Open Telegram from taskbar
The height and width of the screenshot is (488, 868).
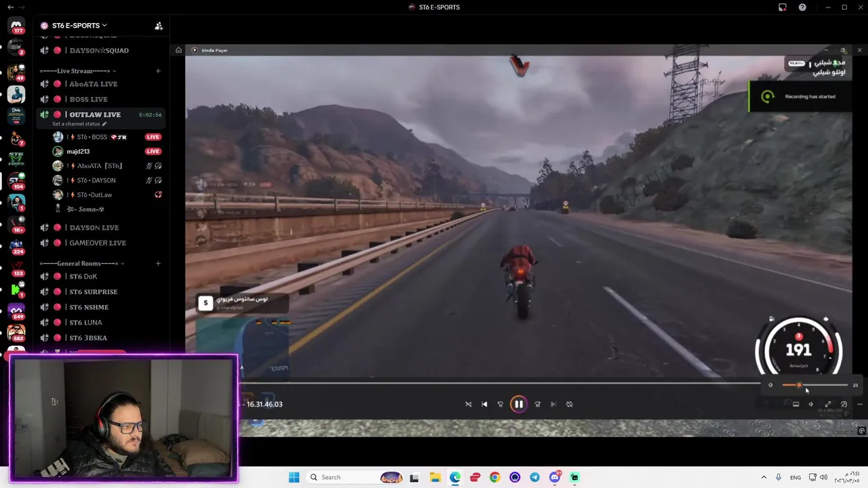click(x=534, y=477)
